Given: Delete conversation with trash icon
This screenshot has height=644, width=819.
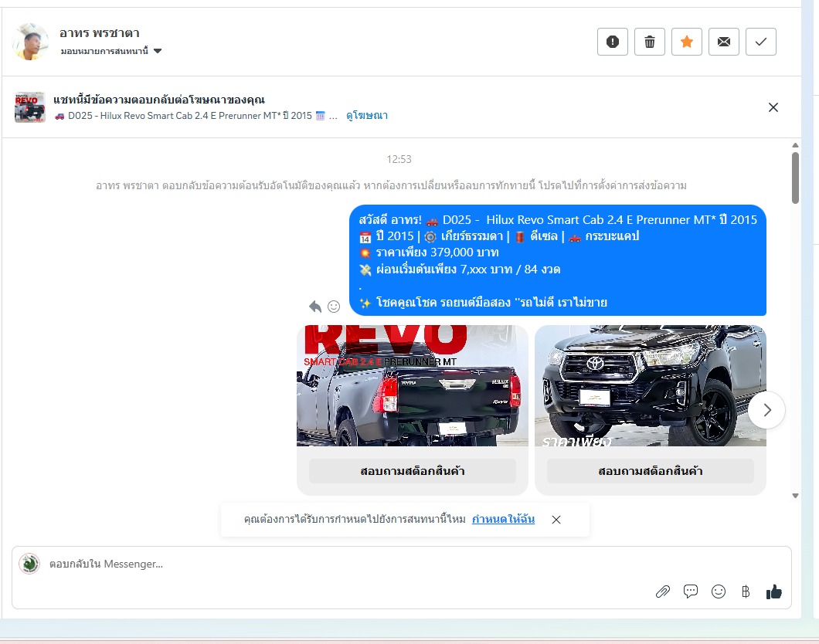Looking at the screenshot, I should (649, 42).
